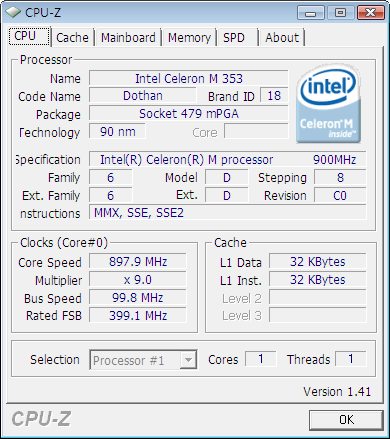
Task: Click the CPU-Z title bar app icon
Action: tap(13, 12)
